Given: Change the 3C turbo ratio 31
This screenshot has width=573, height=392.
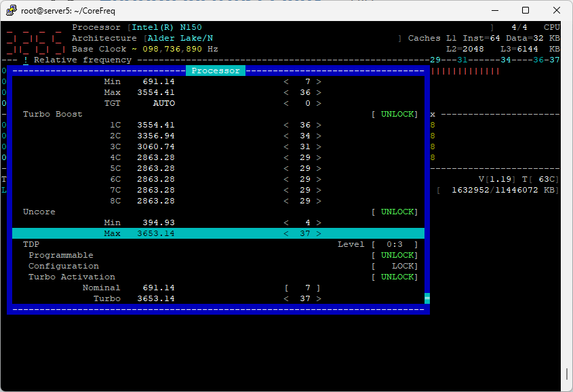Looking at the screenshot, I should [x=302, y=146].
